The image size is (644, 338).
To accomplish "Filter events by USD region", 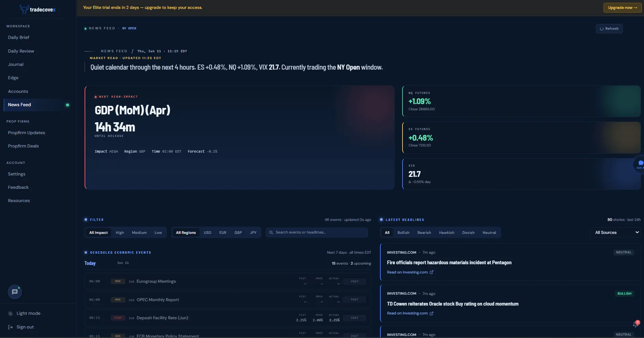I will (x=207, y=233).
